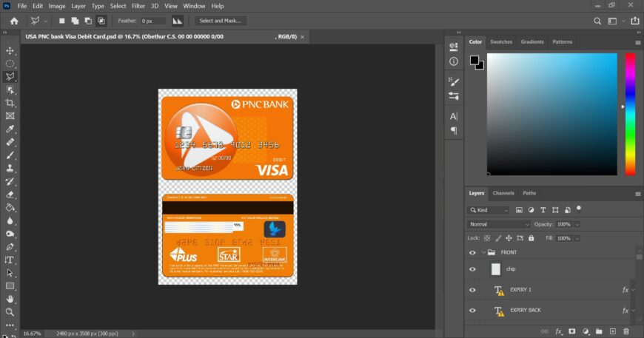Open the Layers panel options menu
Viewport: 644px width, 338px height.
(638, 194)
